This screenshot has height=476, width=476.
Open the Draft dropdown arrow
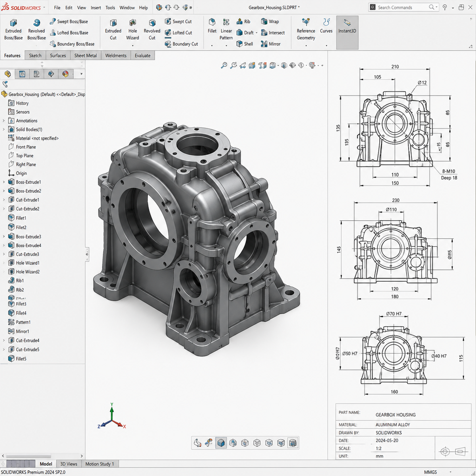click(257, 33)
